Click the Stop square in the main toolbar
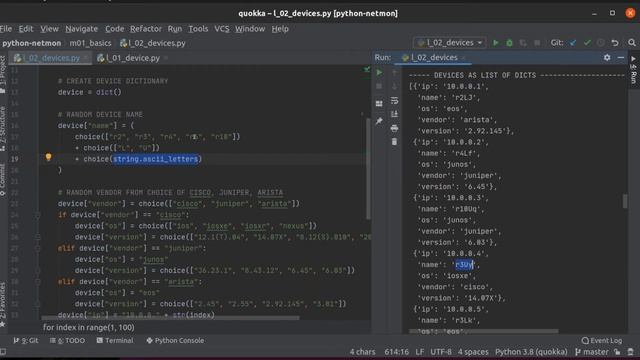The width and height of the screenshot is (640, 360). pos(537,43)
